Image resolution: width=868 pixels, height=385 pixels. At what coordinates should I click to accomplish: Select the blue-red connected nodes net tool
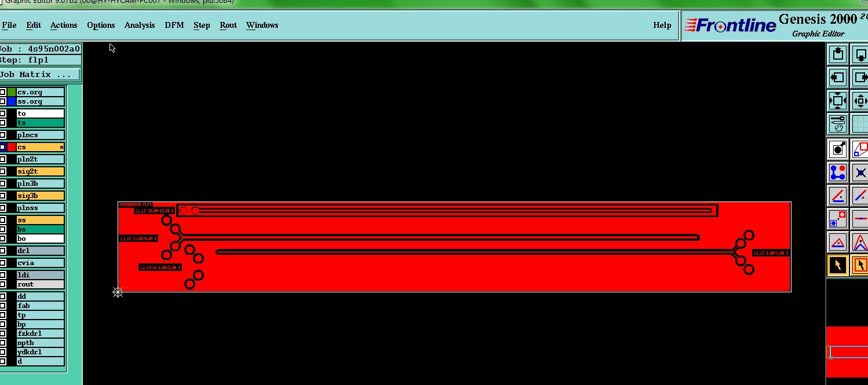point(838,173)
